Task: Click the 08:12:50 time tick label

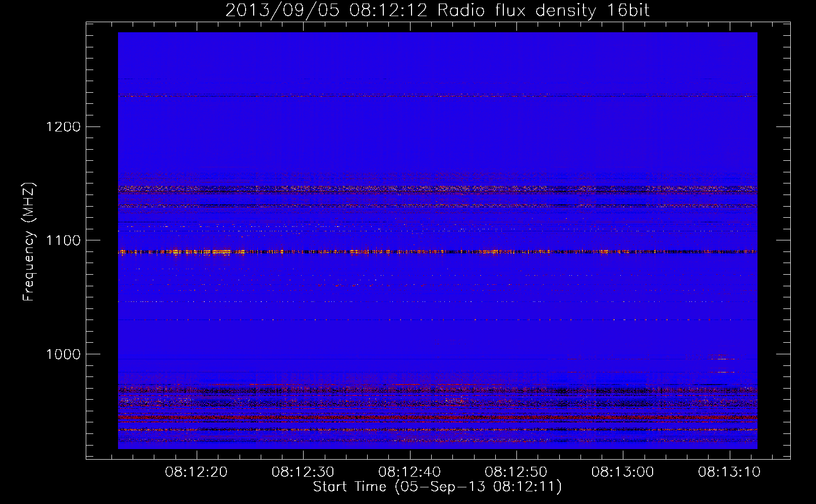Action: click(516, 472)
